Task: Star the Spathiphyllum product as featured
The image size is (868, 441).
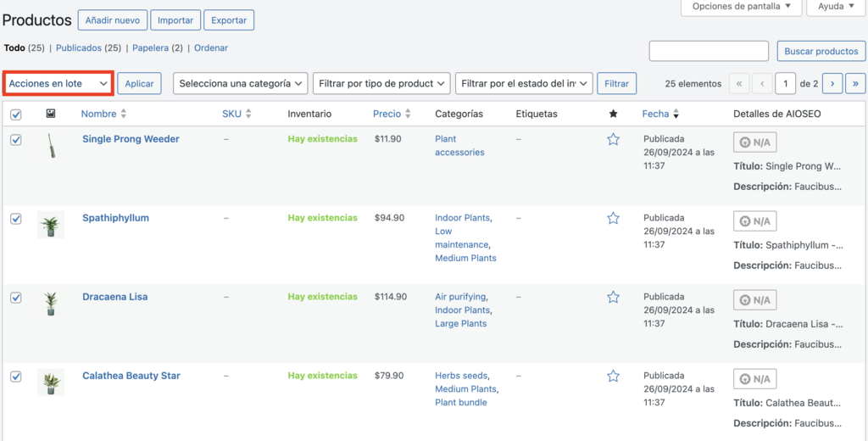Action: coord(613,218)
